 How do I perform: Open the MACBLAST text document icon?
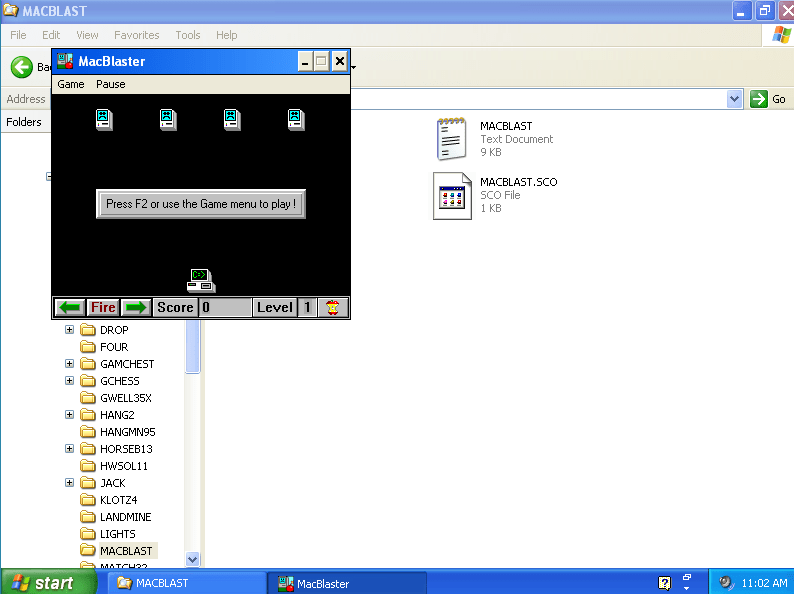[452, 139]
